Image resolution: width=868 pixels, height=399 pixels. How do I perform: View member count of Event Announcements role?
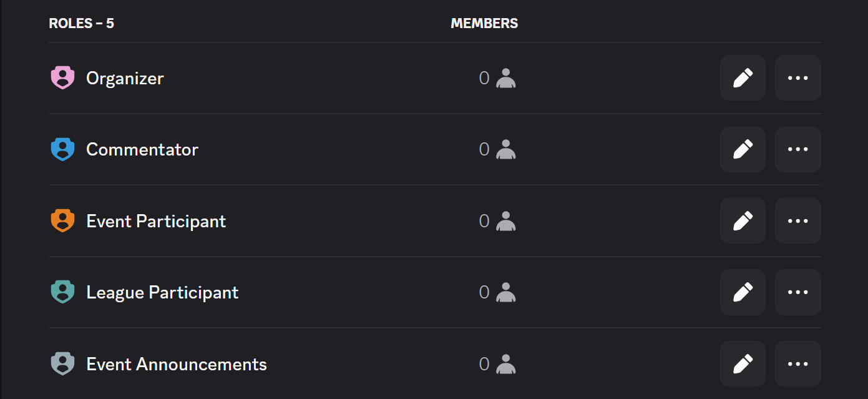(497, 363)
